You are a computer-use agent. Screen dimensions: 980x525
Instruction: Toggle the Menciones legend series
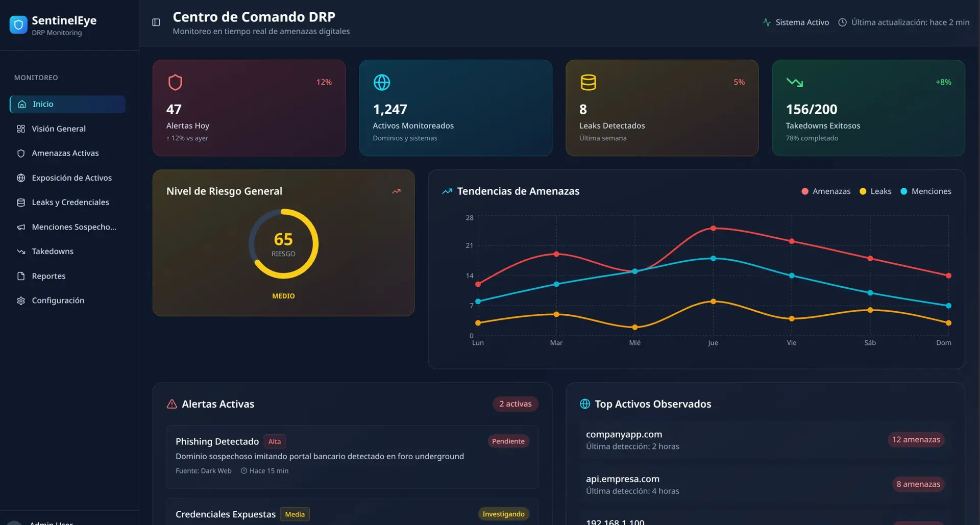[926, 191]
